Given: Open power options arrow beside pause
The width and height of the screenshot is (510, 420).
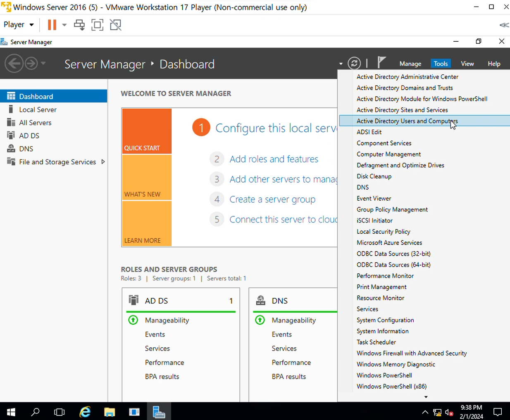Looking at the screenshot, I should [64, 25].
